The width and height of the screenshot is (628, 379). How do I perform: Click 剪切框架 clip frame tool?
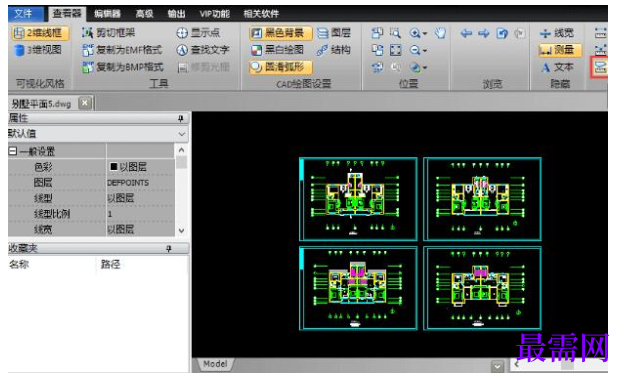point(109,33)
